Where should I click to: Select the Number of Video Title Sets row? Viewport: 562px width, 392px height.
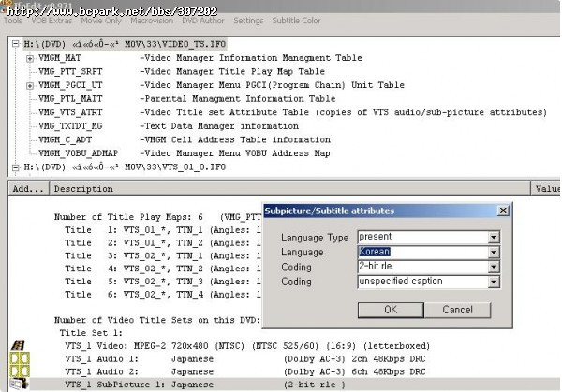(157, 320)
